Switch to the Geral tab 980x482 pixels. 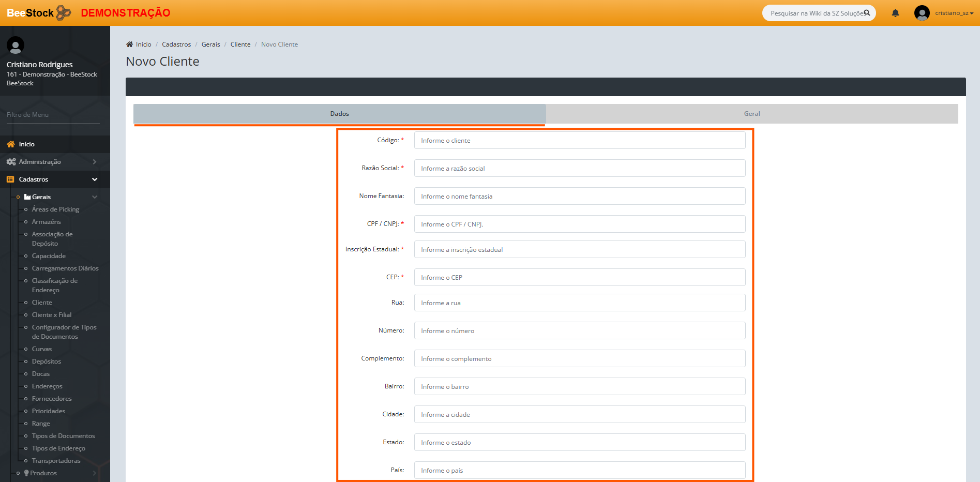(x=751, y=114)
